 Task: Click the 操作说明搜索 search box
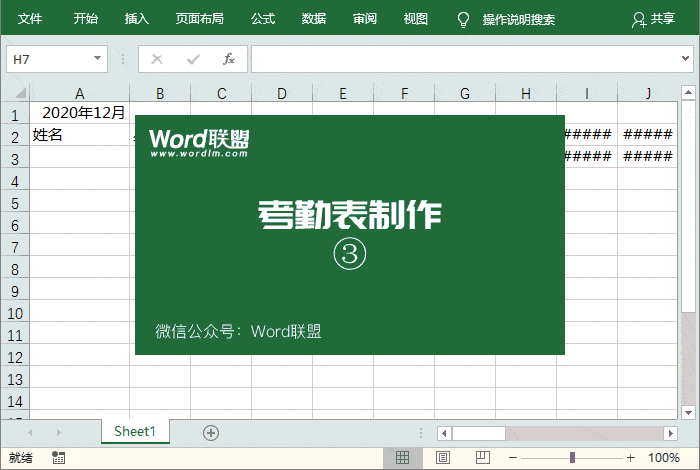[519, 20]
